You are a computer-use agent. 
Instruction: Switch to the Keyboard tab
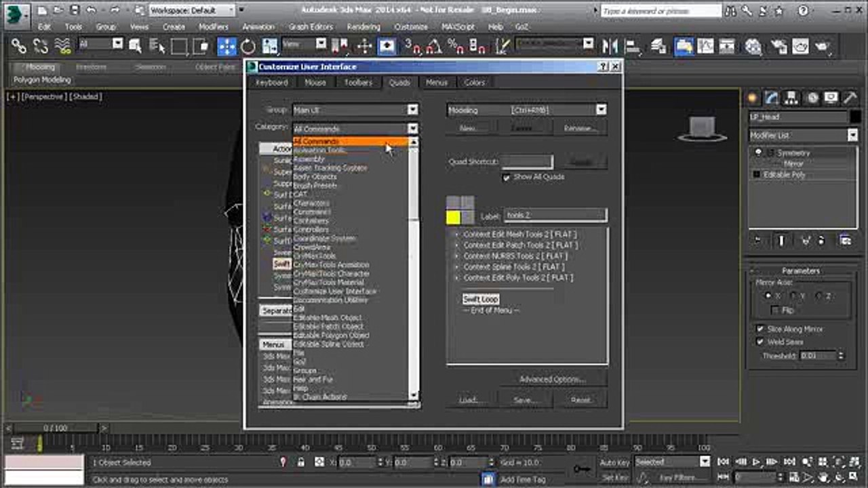pyautogui.click(x=271, y=83)
